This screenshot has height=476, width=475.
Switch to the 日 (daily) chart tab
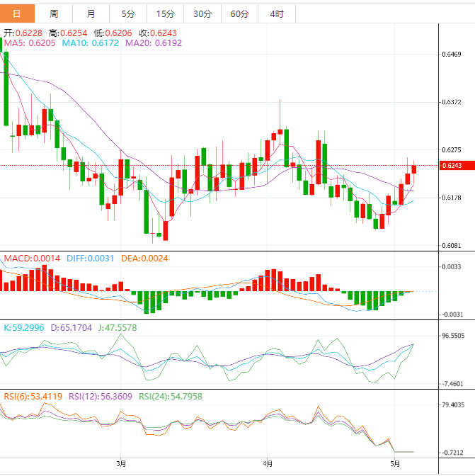click(x=17, y=13)
